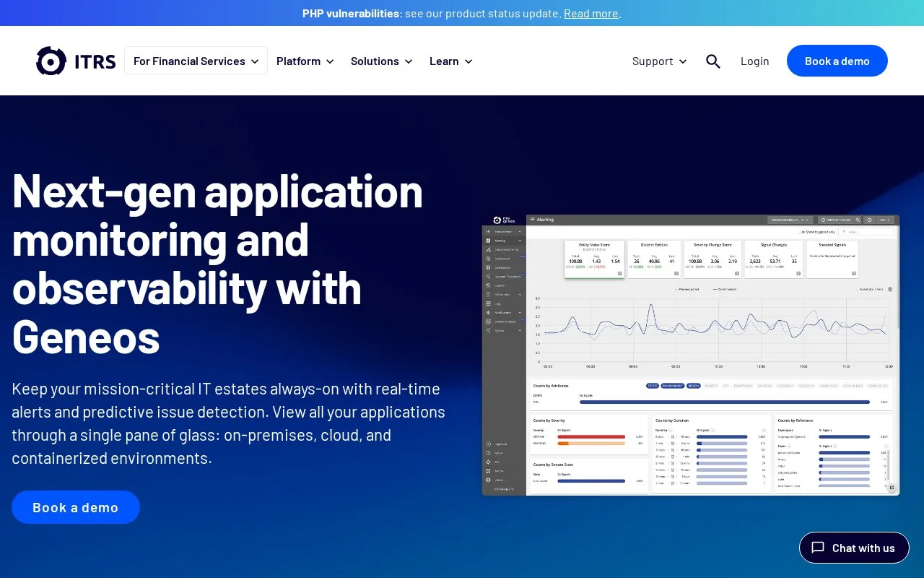
Task: Follow the Read more link in banner
Action: (590, 13)
